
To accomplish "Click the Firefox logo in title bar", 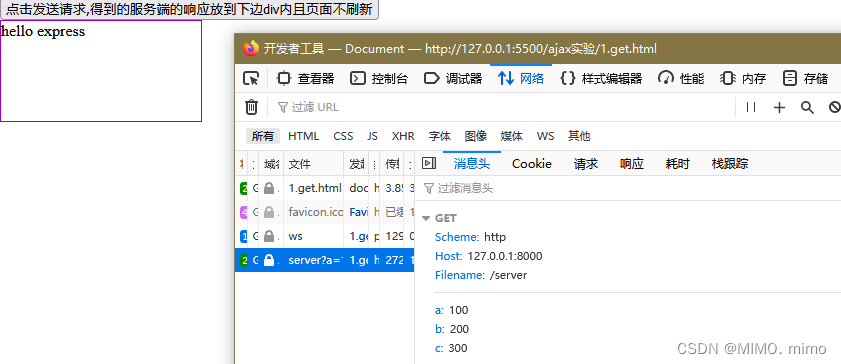I will (x=250, y=48).
